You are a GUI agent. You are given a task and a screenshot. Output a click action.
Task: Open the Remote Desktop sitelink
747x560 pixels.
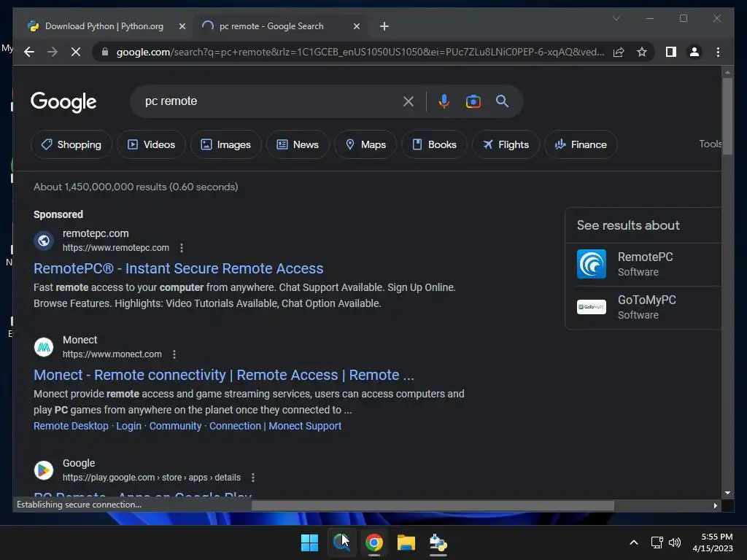[71, 426]
